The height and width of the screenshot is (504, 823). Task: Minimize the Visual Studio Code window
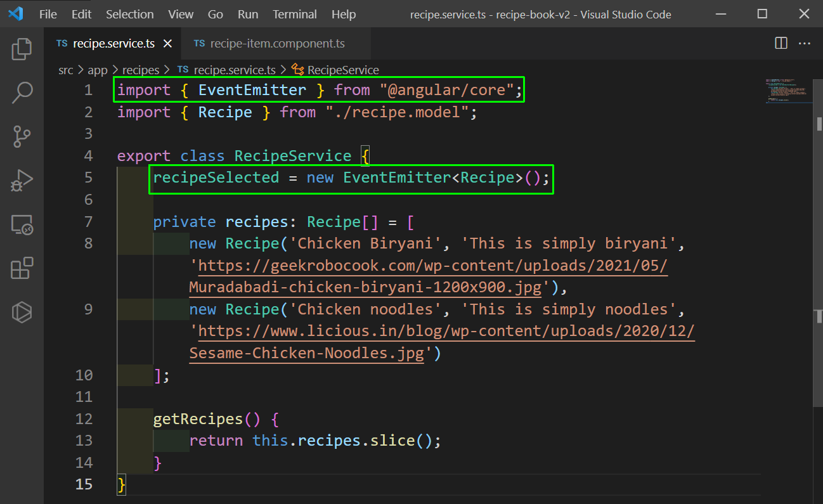(722, 14)
